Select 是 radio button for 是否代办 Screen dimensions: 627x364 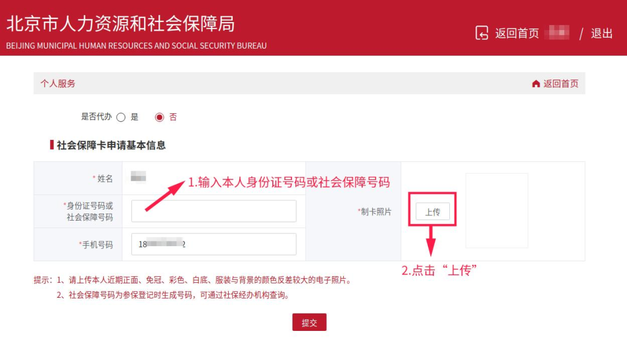(x=121, y=117)
